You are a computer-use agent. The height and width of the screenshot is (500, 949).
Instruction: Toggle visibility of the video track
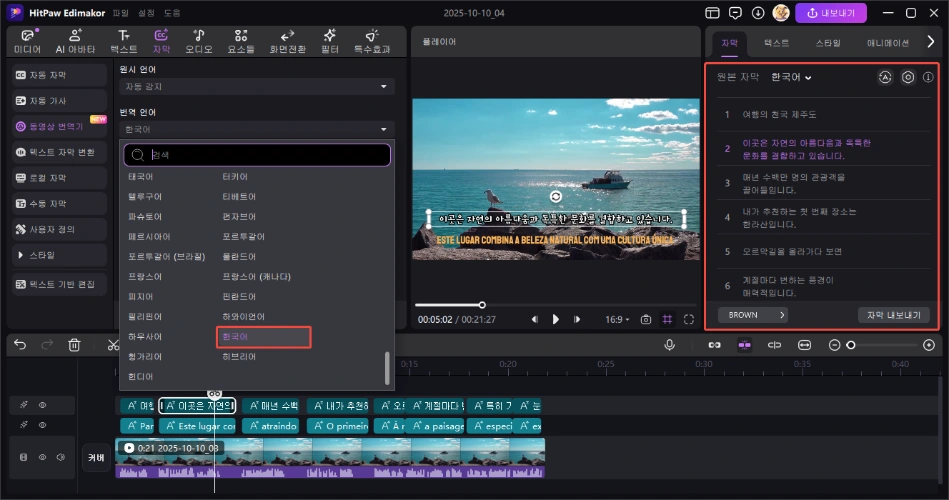pyautogui.click(x=43, y=457)
